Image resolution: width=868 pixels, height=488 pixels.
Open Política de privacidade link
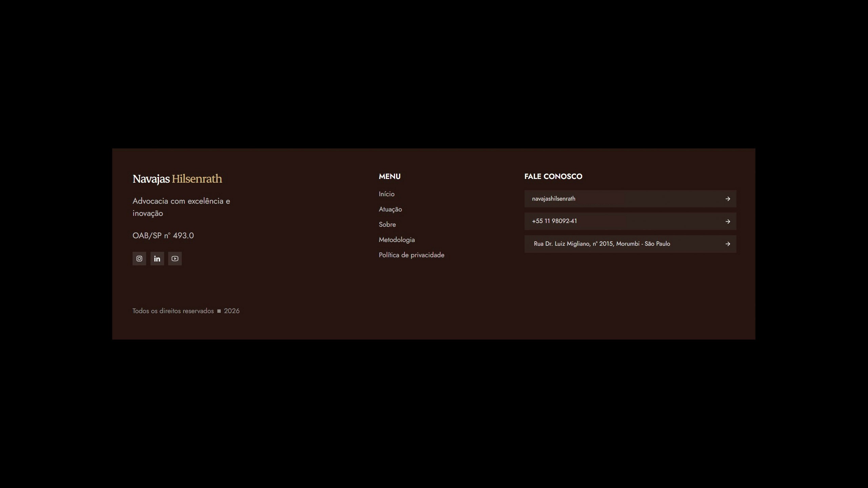[x=411, y=255]
